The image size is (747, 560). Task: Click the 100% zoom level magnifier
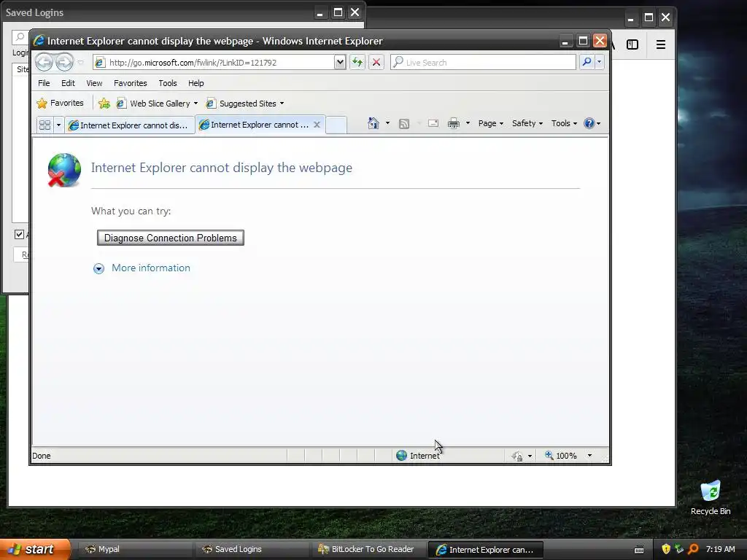click(549, 455)
